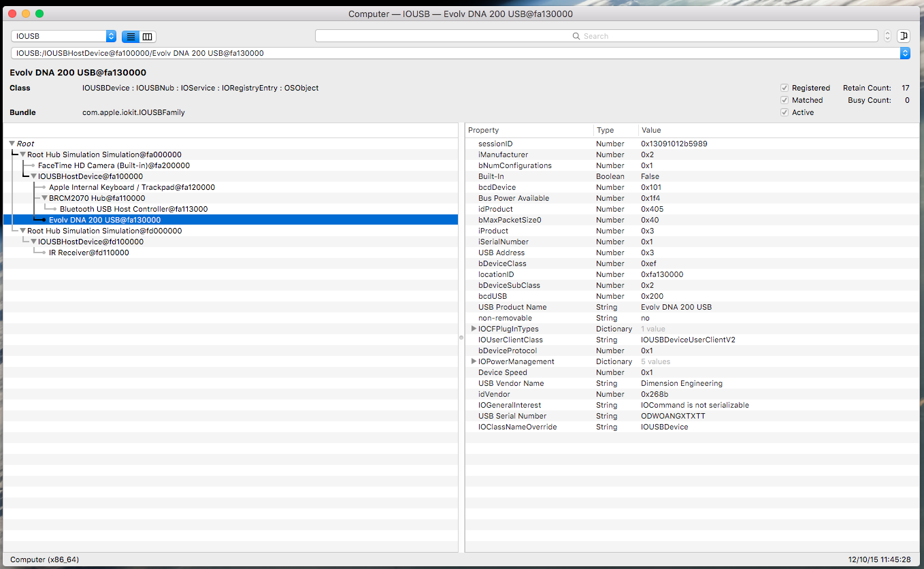Click the pane splitter handle dot
This screenshot has height=569, width=924.
coord(461,338)
